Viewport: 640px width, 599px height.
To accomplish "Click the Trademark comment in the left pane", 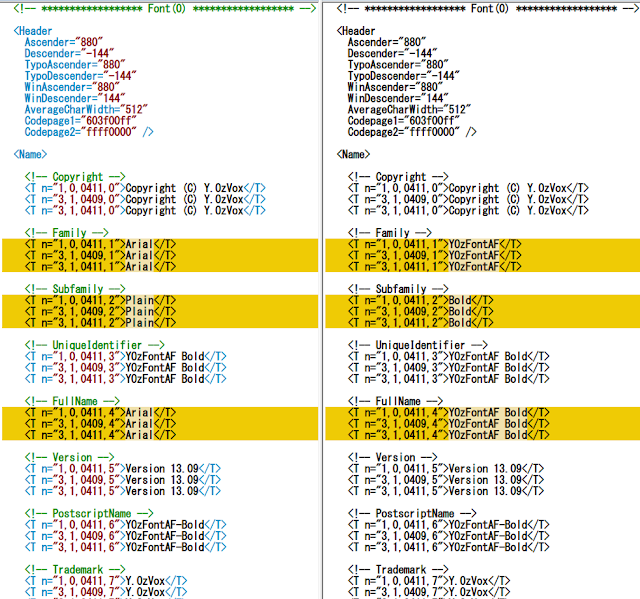I will (75, 570).
